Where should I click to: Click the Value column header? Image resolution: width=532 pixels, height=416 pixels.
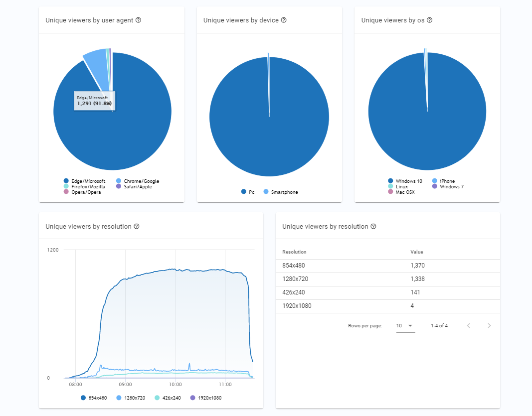pyautogui.click(x=417, y=252)
